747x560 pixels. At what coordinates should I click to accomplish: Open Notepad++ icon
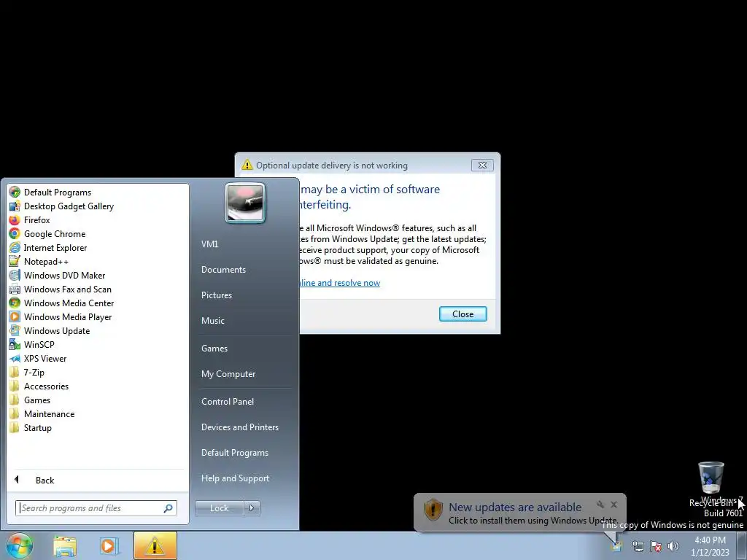[15, 262]
